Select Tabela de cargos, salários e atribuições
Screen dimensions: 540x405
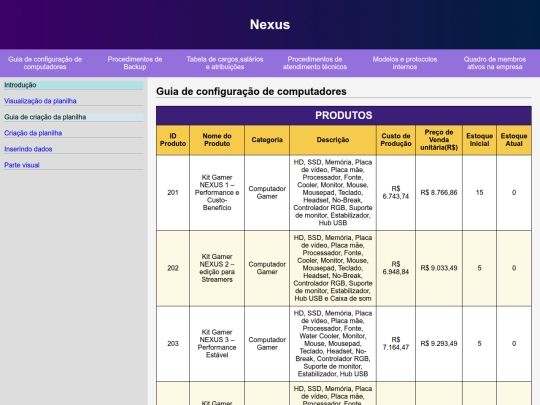point(225,63)
